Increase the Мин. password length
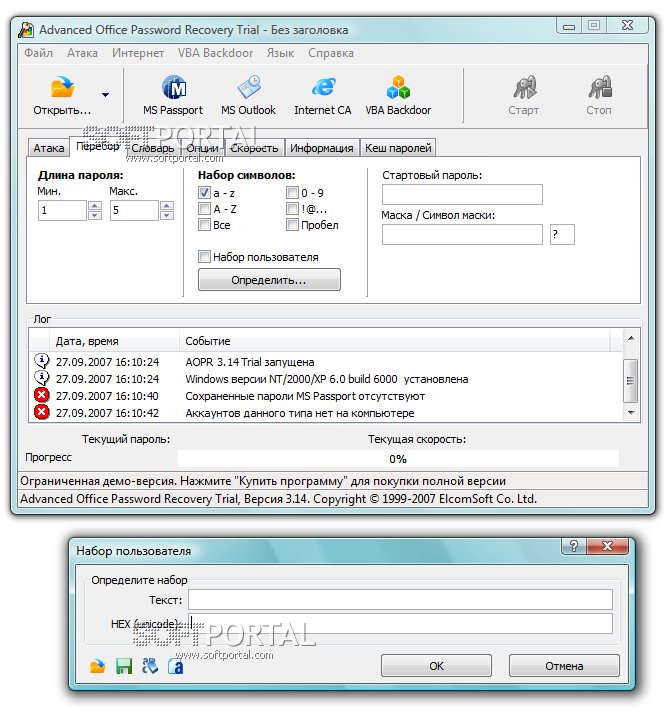 point(94,206)
